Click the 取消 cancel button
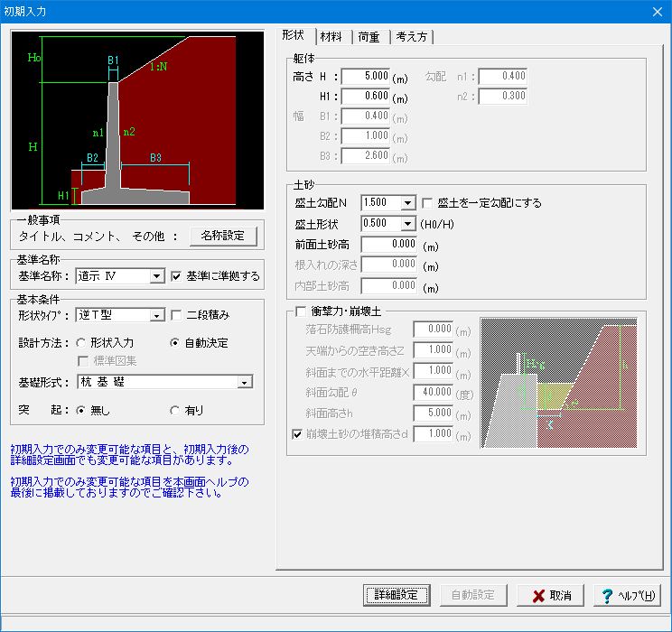Screen dimensions: 672x632 [551, 595]
